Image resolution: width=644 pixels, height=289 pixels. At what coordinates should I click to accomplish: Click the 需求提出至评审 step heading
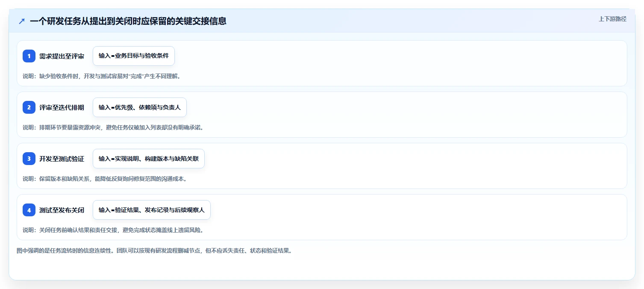click(62, 56)
